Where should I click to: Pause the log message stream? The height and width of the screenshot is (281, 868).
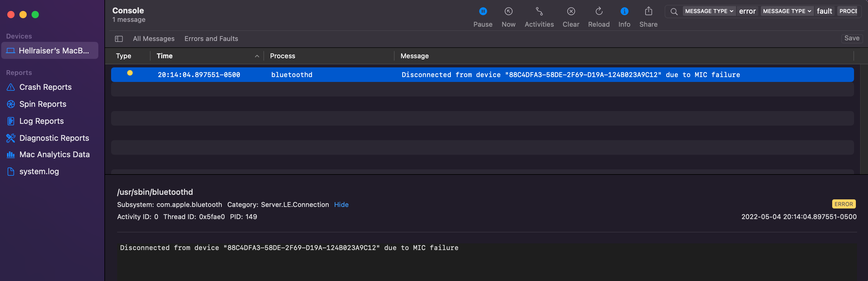pos(483,12)
